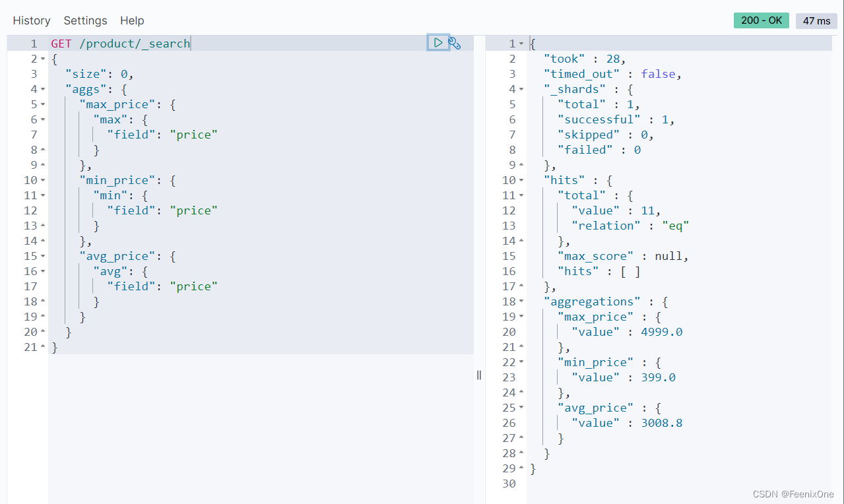Collapse "avg_price" block in response line 25
The height and width of the screenshot is (504, 844).
(x=521, y=408)
